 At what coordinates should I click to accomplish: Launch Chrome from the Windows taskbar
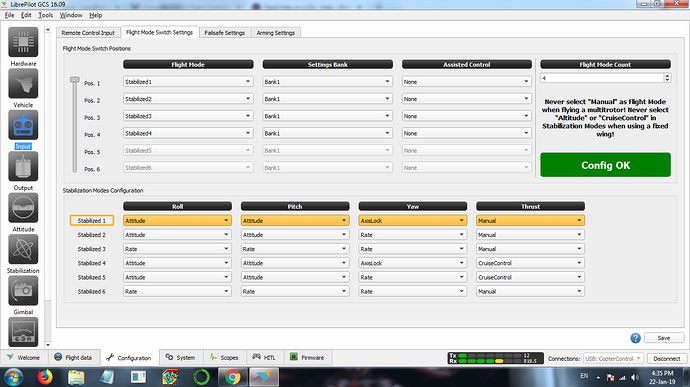[x=233, y=377]
